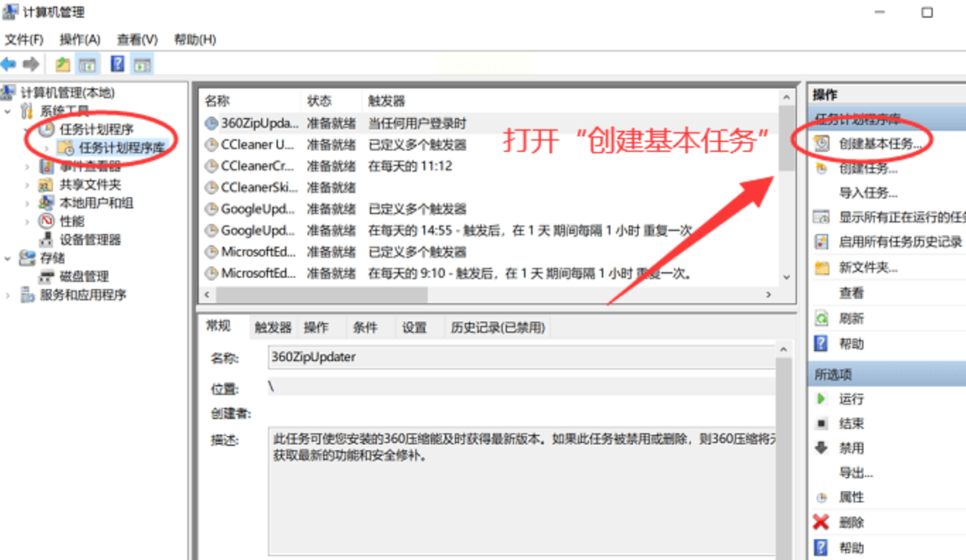Open the 操作(A) menu
Screen dimensions: 966x560
pyautogui.click(x=80, y=40)
